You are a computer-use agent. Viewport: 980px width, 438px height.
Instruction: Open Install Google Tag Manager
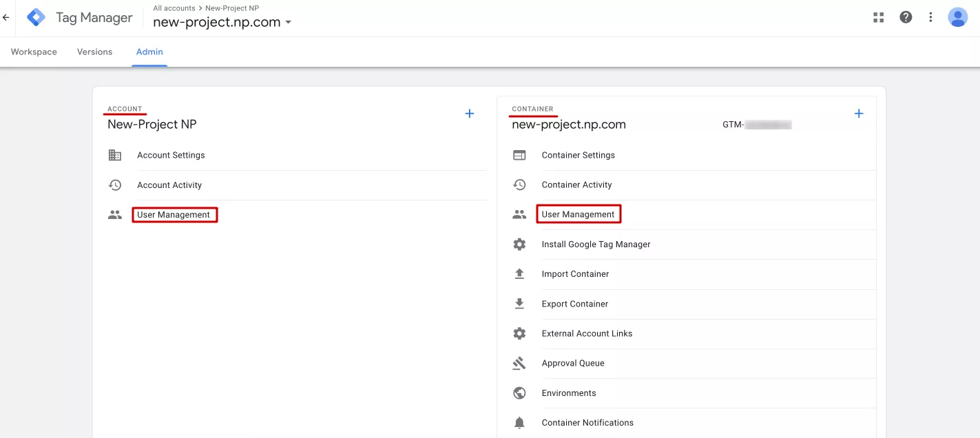tap(596, 244)
